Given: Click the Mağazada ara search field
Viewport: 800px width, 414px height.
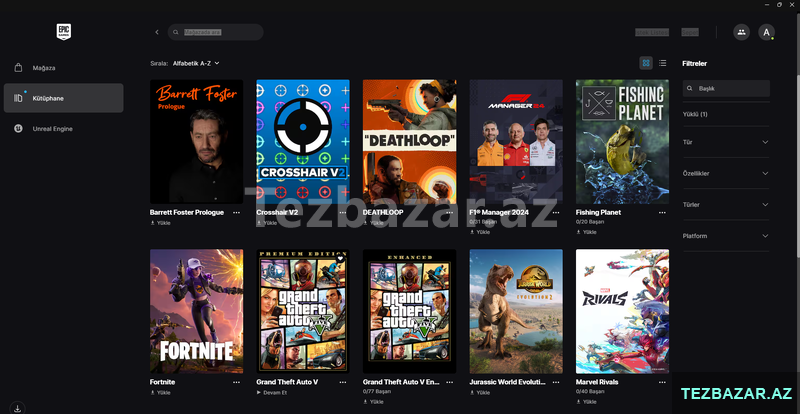Looking at the screenshot, I should click(215, 32).
